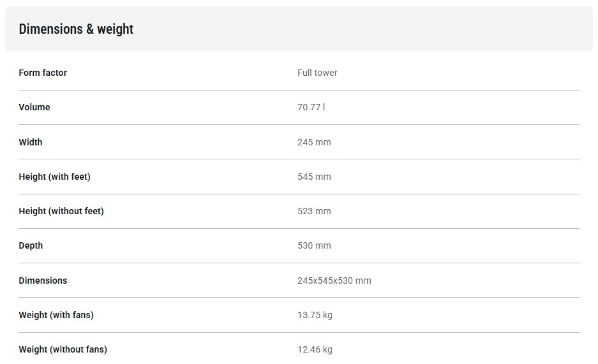Click the Width row label
This screenshot has width=598, height=364.
click(31, 142)
